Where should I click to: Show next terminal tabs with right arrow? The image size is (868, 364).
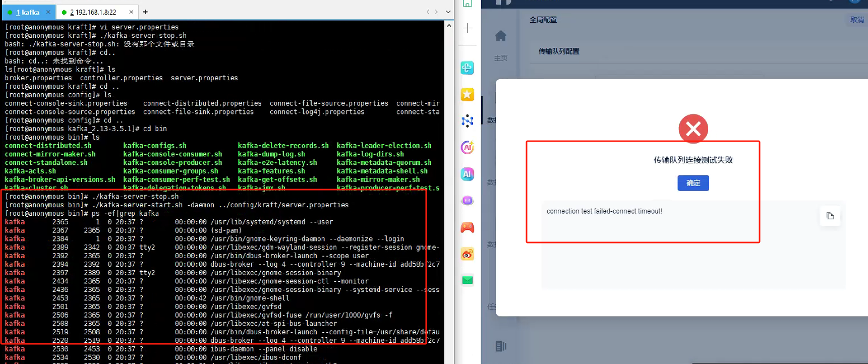437,12
